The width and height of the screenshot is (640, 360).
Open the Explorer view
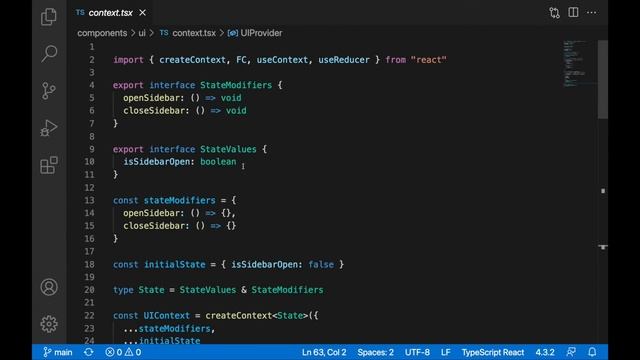(49, 16)
